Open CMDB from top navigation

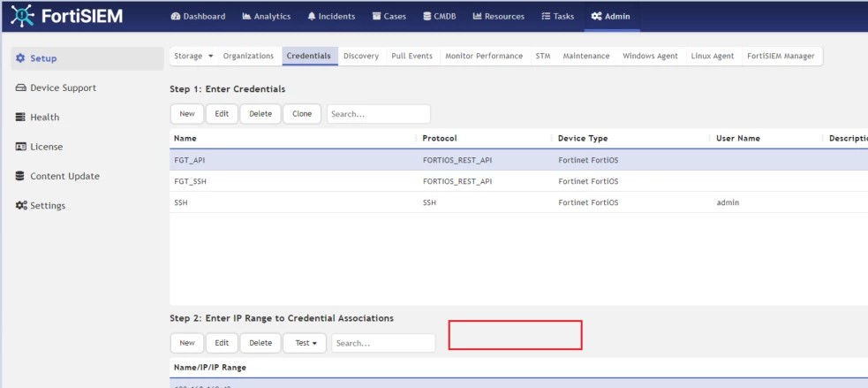coord(440,16)
